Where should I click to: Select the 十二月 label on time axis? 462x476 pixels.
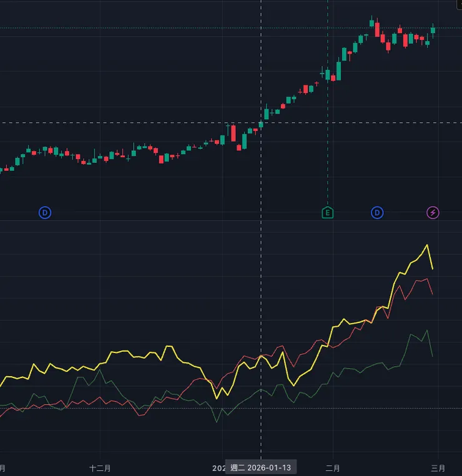coord(100,468)
